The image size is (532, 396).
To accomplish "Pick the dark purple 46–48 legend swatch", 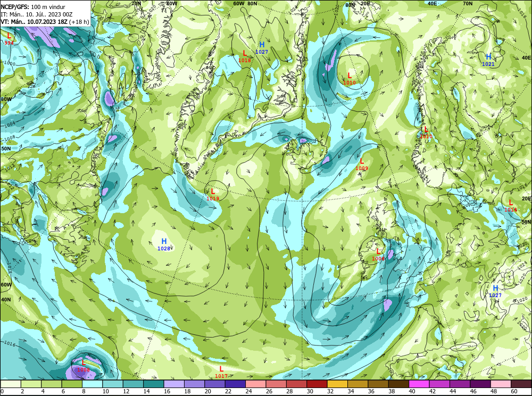I will [480, 384].
